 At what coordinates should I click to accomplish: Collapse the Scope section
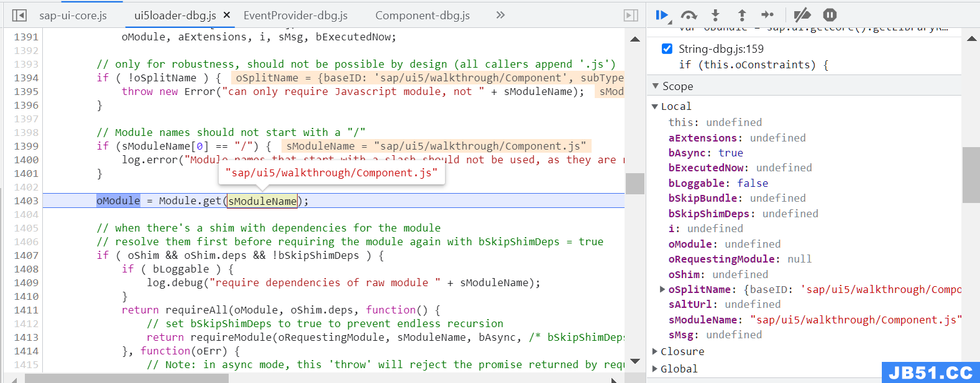coord(655,86)
